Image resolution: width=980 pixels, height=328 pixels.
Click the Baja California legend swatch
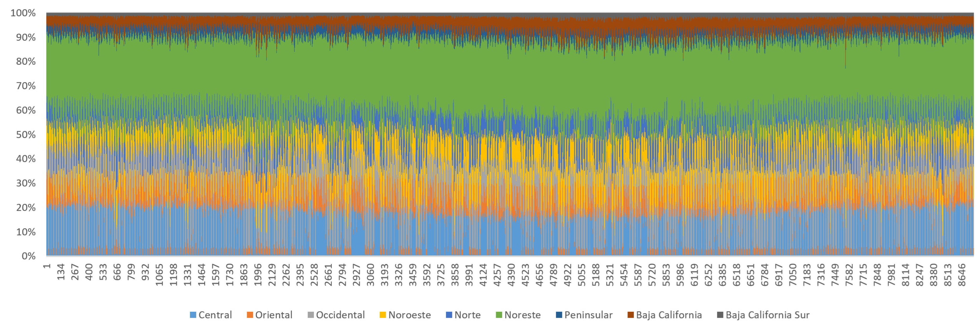pos(631,315)
